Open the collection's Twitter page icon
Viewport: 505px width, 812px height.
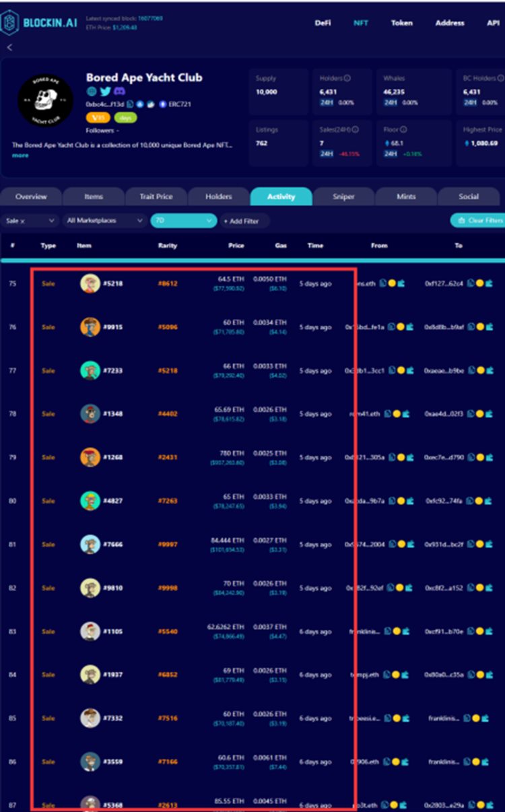(105, 92)
